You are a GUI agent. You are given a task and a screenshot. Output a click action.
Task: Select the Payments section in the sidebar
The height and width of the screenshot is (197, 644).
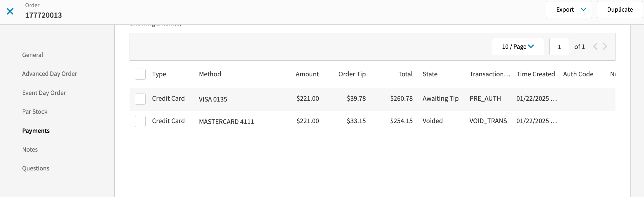(x=36, y=130)
